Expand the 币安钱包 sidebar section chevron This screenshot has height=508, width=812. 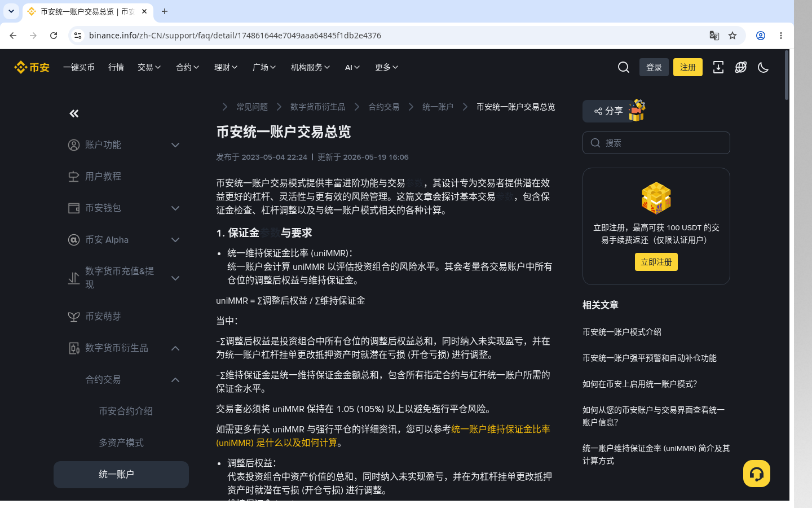tap(175, 208)
